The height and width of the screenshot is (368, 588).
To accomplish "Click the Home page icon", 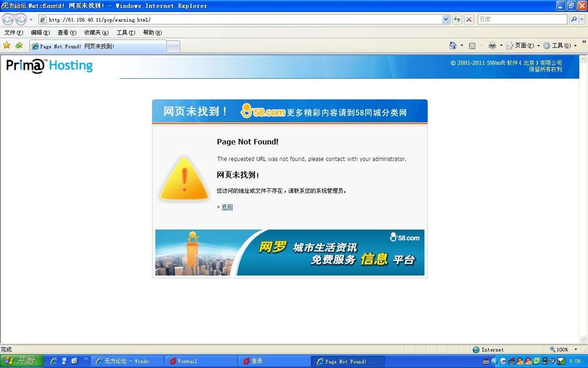I will pos(453,46).
